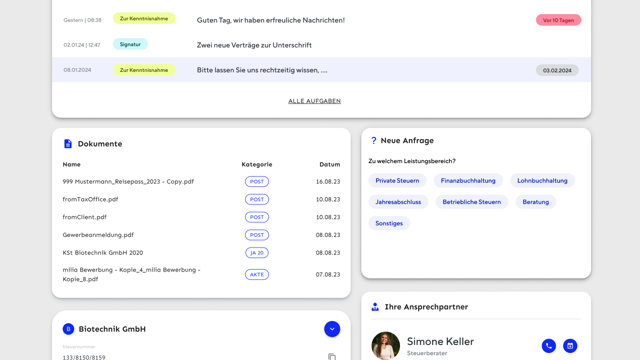Screen dimensions: 640x360
Task: Open document KSt Biotechnik GmbH 2020
Action: (x=103, y=253)
